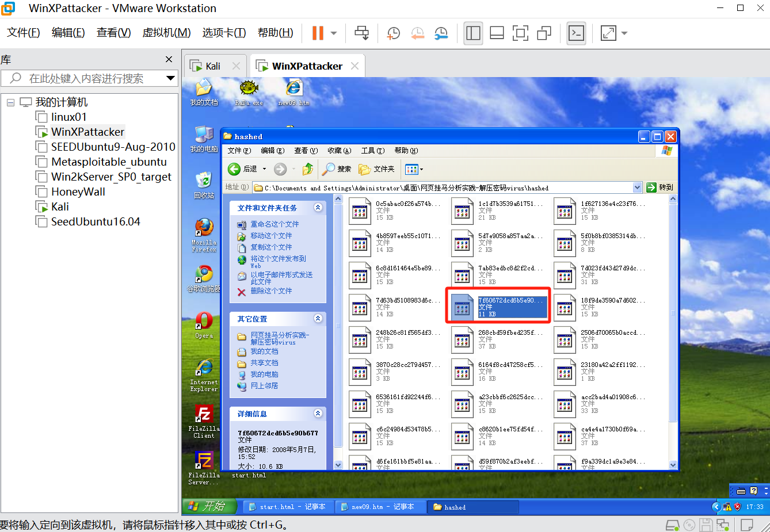The height and width of the screenshot is (532, 770).
Task: Open the library search filter dropdown
Action: pos(170,78)
